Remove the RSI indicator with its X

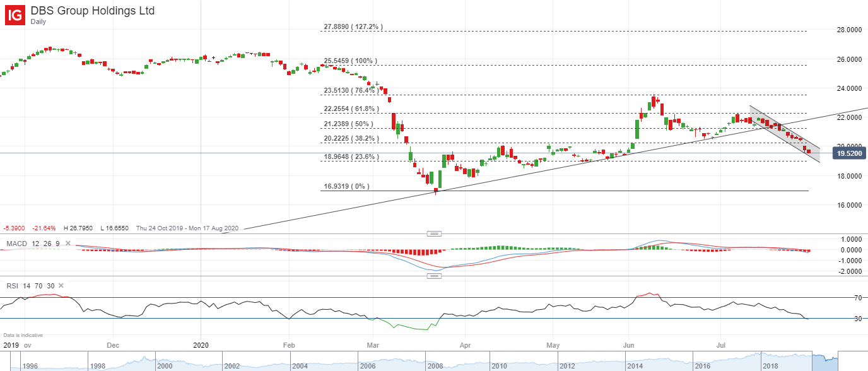[x=61, y=286]
